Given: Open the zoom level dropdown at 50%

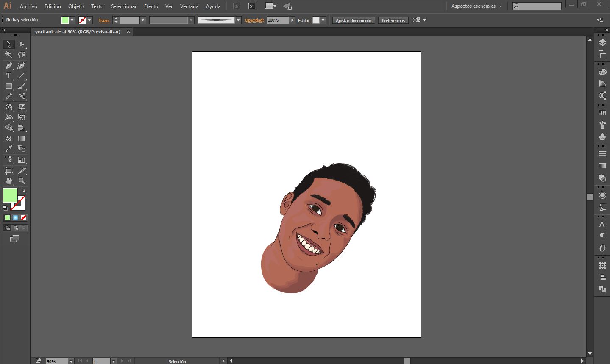Looking at the screenshot, I should click(71, 361).
